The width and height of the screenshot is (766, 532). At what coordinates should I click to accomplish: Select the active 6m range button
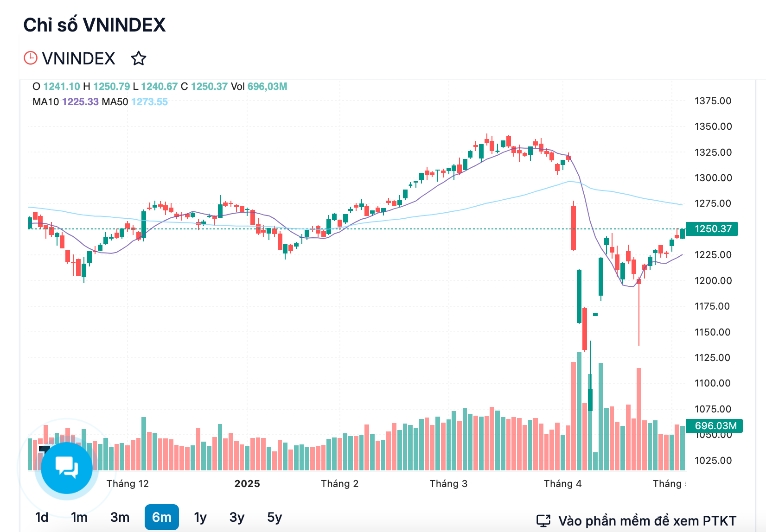click(162, 517)
